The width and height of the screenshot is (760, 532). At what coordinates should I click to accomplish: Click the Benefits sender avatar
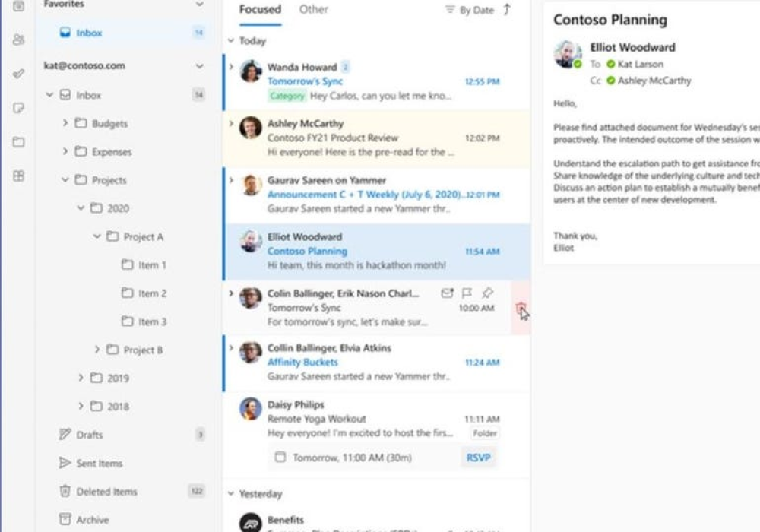pyautogui.click(x=251, y=523)
